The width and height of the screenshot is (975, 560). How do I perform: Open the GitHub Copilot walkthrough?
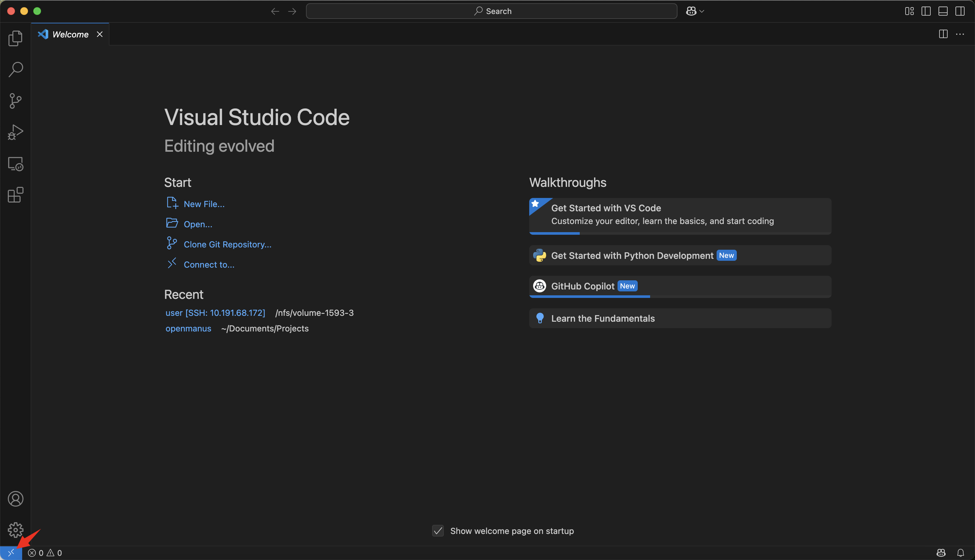680,287
